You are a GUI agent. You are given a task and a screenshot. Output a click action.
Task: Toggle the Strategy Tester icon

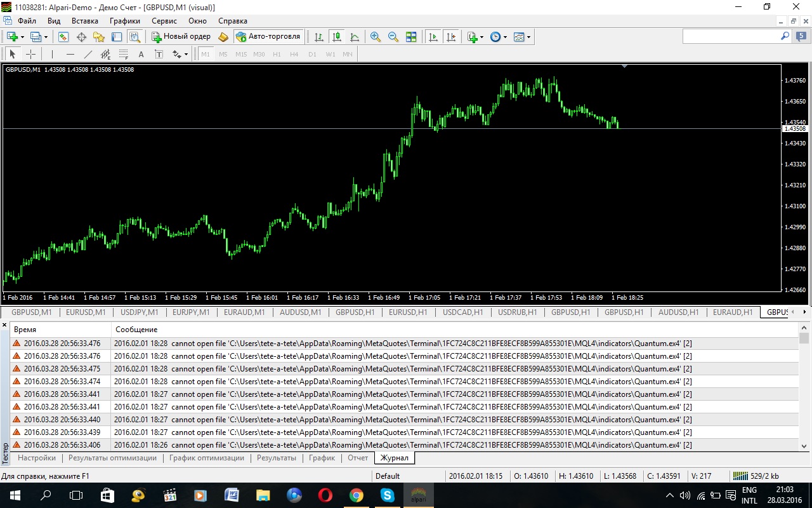click(134, 37)
